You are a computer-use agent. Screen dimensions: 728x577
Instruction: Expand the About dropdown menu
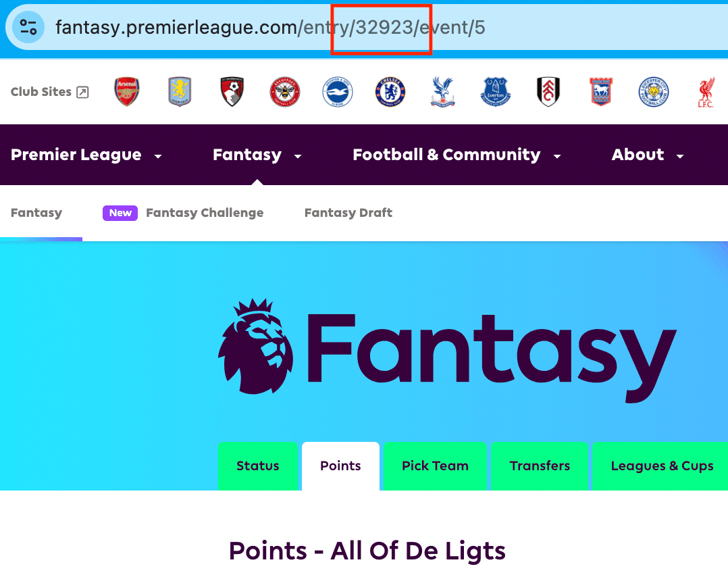coord(648,155)
